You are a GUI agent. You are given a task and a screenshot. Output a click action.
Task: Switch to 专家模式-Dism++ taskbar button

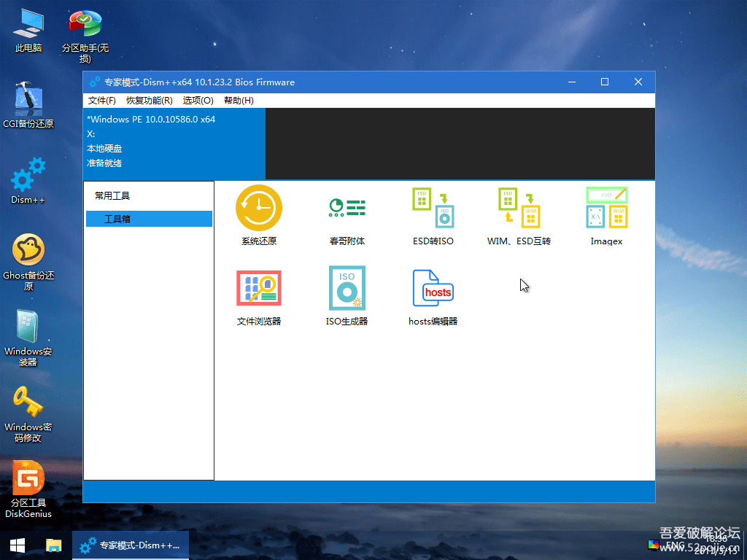coord(131,545)
